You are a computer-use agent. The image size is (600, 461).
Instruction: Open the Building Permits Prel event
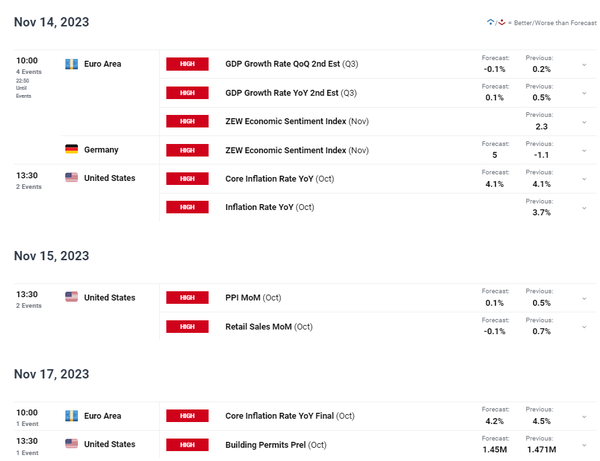point(276,444)
